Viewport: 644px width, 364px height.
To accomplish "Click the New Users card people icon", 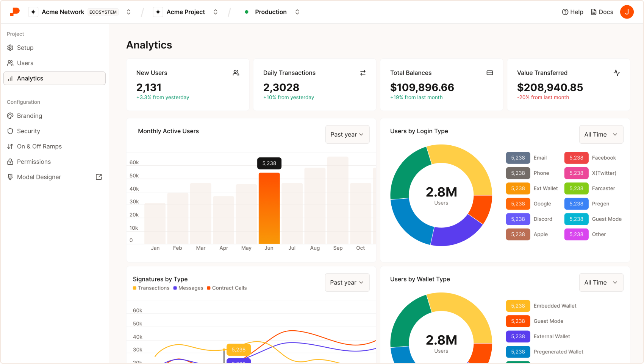I will point(236,73).
